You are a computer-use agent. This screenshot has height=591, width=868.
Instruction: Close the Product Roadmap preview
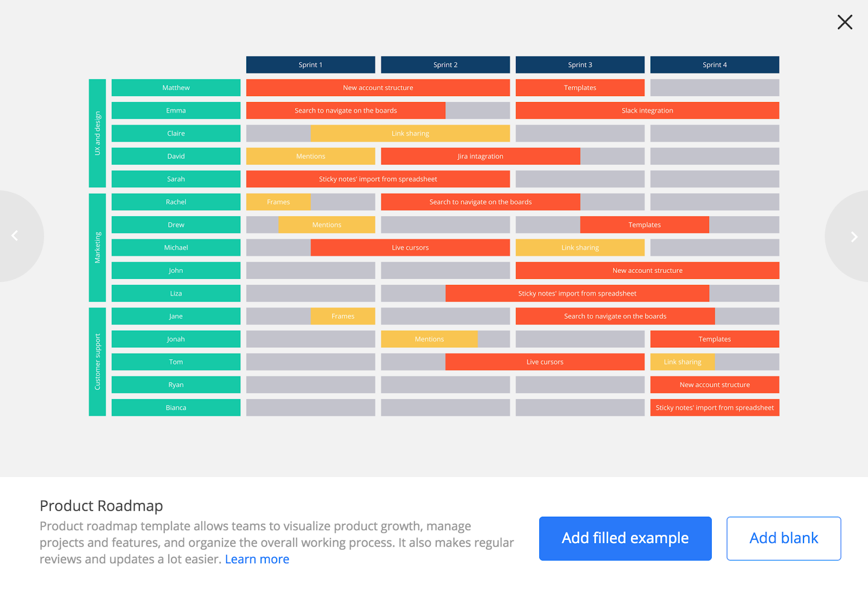tap(845, 22)
